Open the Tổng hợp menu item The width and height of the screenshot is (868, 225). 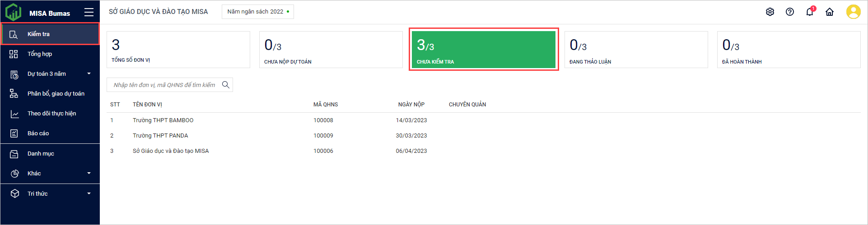(x=40, y=54)
